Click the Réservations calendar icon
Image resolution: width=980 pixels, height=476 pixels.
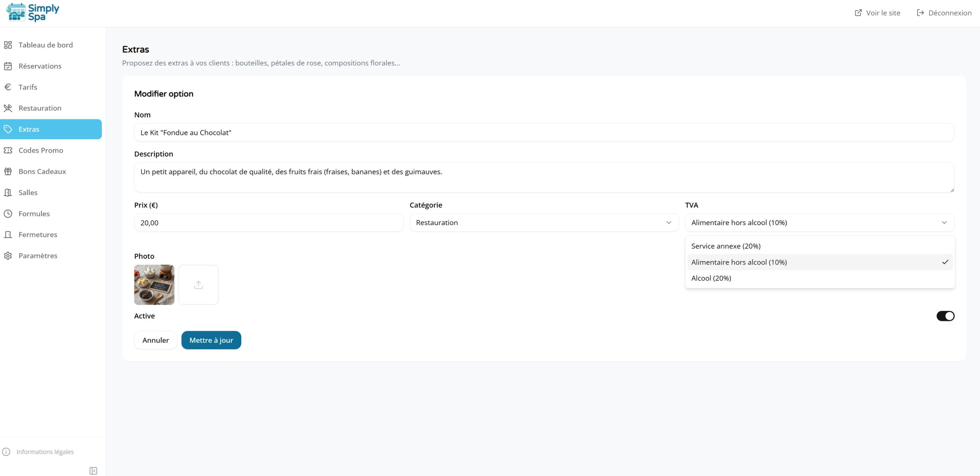pos(8,66)
